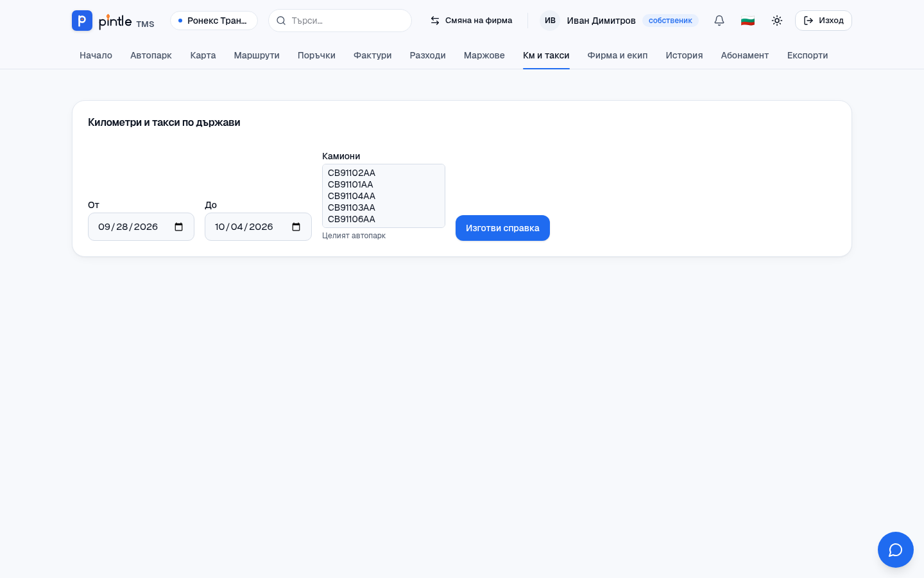
Task: Focus the Търси search field
Action: (340, 21)
